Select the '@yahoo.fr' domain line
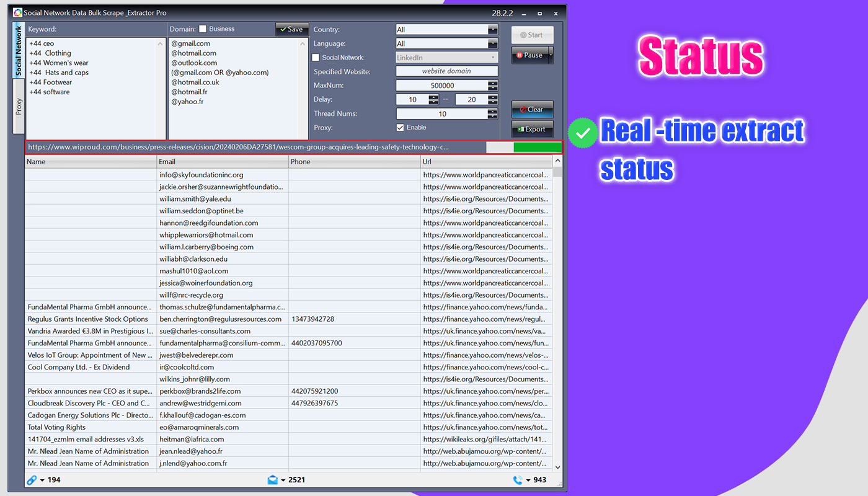This screenshot has width=868, height=496. click(x=187, y=101)
